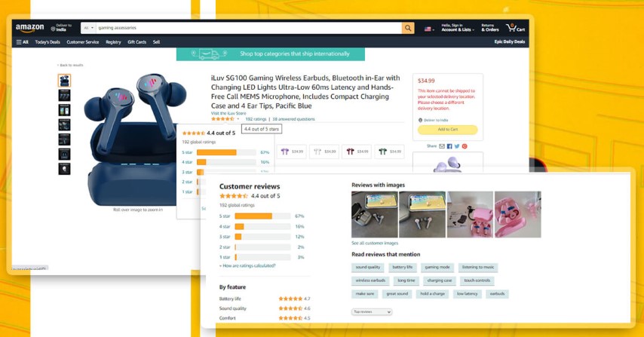644x337 pixels.
Task: Filter reviews mentioning touch controls
Action: point(477,280)
